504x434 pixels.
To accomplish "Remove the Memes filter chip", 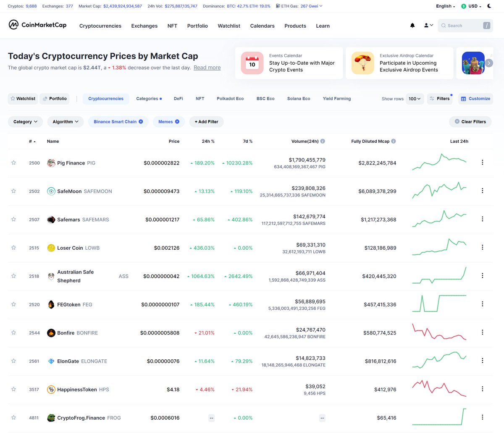I will (177, 122).
